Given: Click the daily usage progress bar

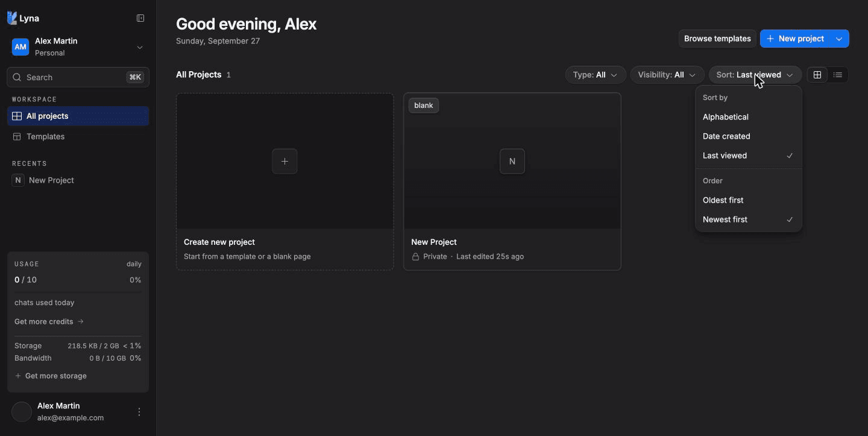Looking at the screenshot, I should click(78, 292).
